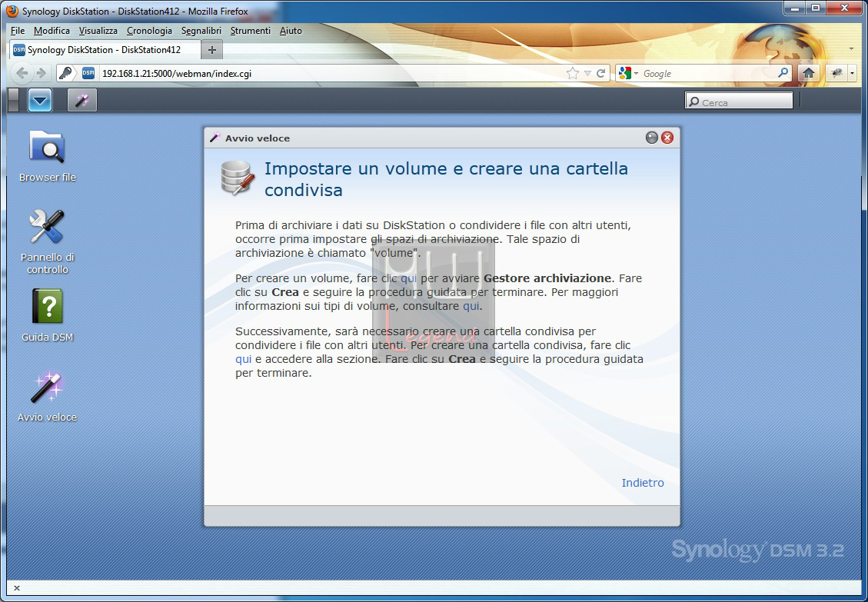Bookmark the page with the star icon
The image size is (868, 602).
pos(573,73)
